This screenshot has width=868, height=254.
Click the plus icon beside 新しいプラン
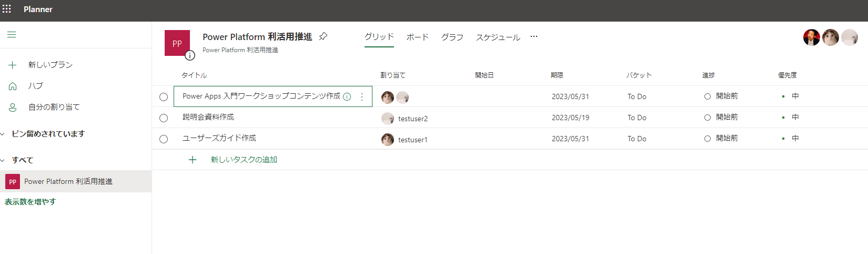click(13, 65)
